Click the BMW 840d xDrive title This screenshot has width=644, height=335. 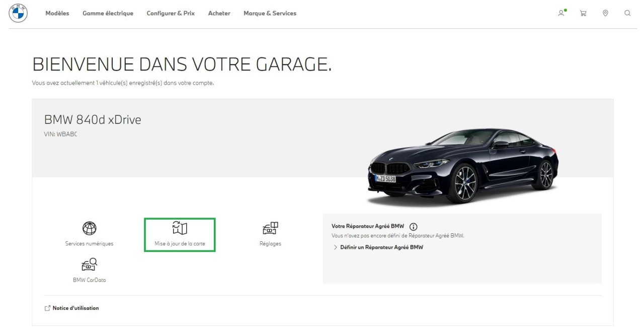93,120
